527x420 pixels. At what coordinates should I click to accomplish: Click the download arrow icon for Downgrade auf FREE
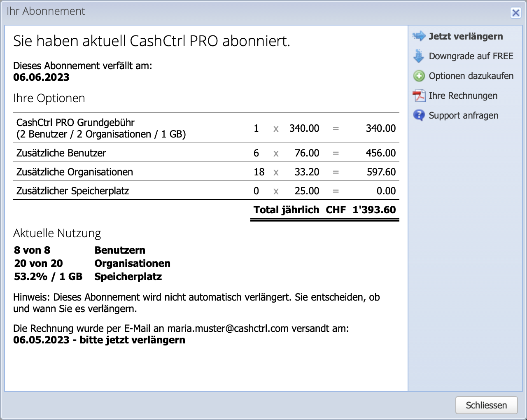click(x=419, y=56)
